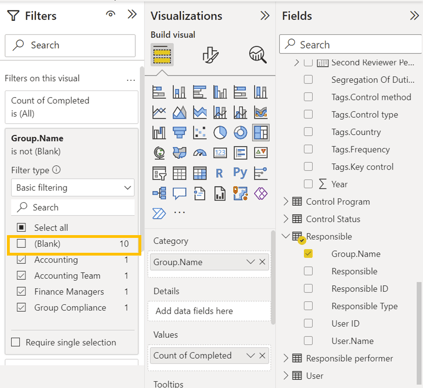Expand the Control Program table

[x=286, y=202]
